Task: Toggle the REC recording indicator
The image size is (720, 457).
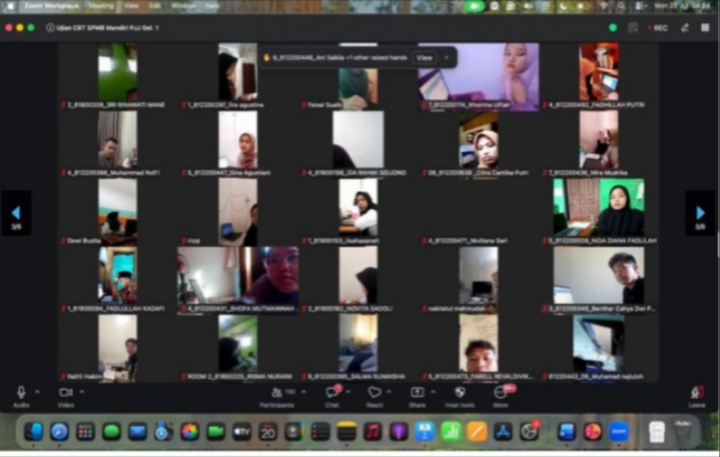Action: (658, 28)
